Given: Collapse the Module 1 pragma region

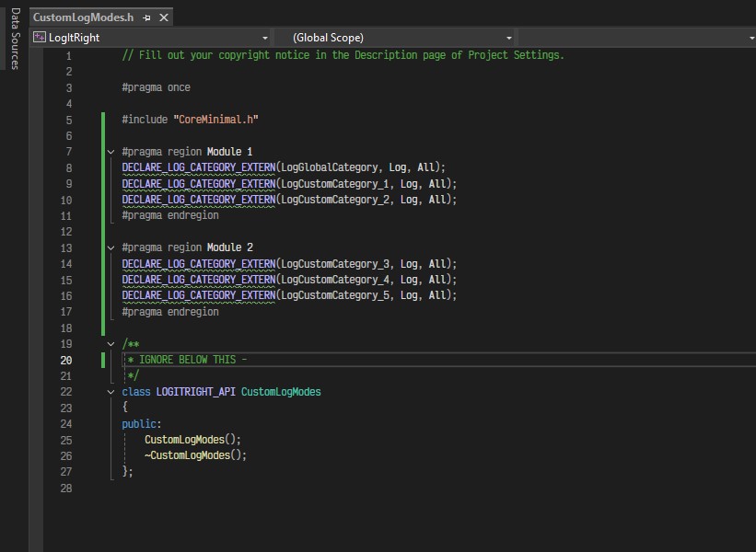Looking at the screenshot, I should click(x=111, y=152).
